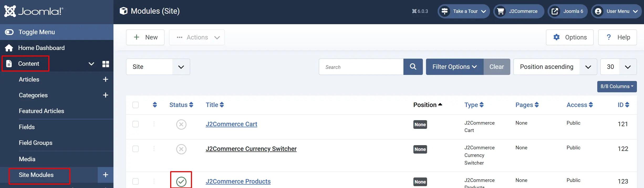This screenshot has height=188, width=644.
Task: Open the Site client selector dropdown
Action: (158, 67)
